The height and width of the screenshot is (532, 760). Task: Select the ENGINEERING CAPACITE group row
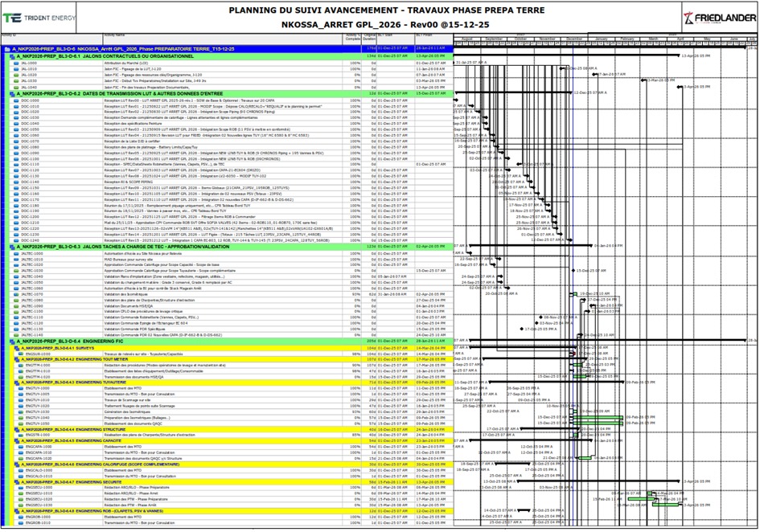[x=232, y=441]
